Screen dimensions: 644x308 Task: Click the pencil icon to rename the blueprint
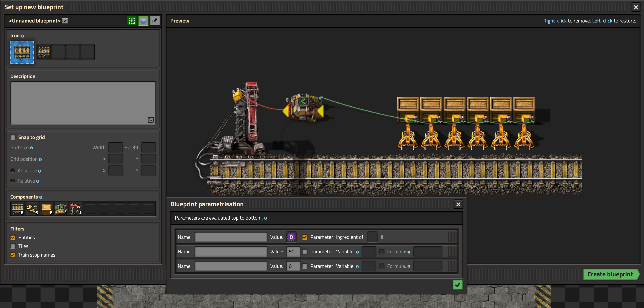click(65, 21)
